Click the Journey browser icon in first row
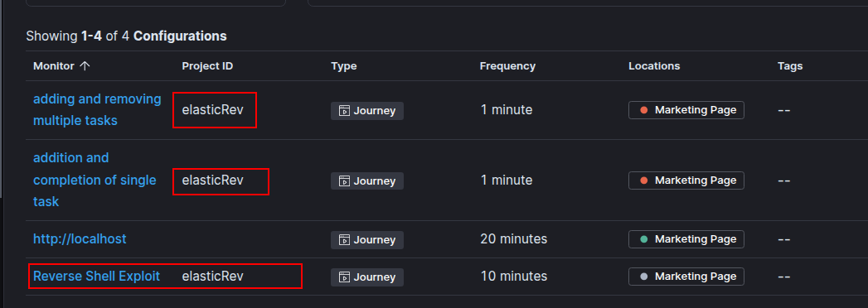 tap(344, 111)
